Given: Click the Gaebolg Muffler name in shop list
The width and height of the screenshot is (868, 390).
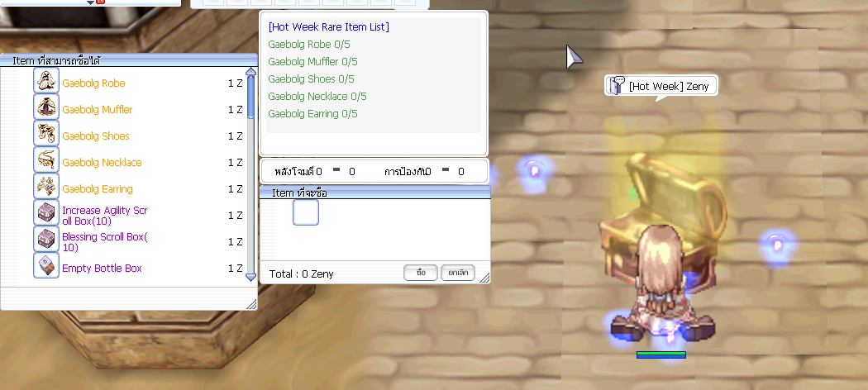Looking at the screenshot, I should tap(98, 110).
